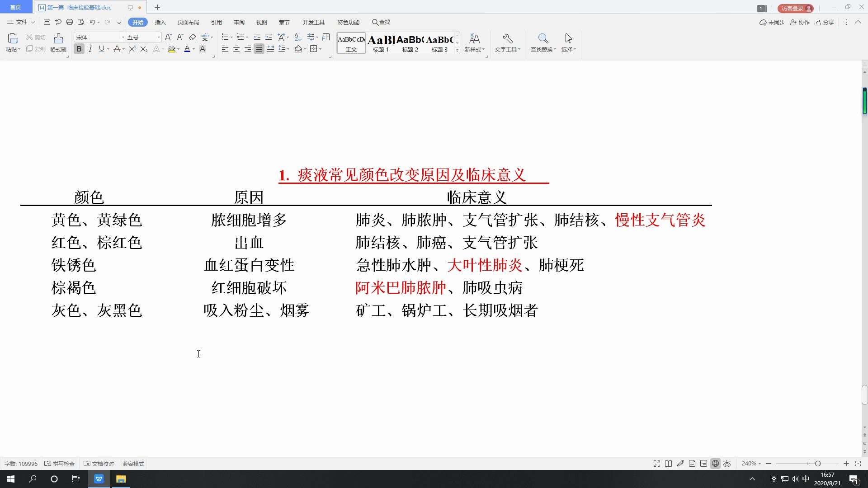Click the 标题1 style button
Screen dimensions: 868x488
(380, 42)
